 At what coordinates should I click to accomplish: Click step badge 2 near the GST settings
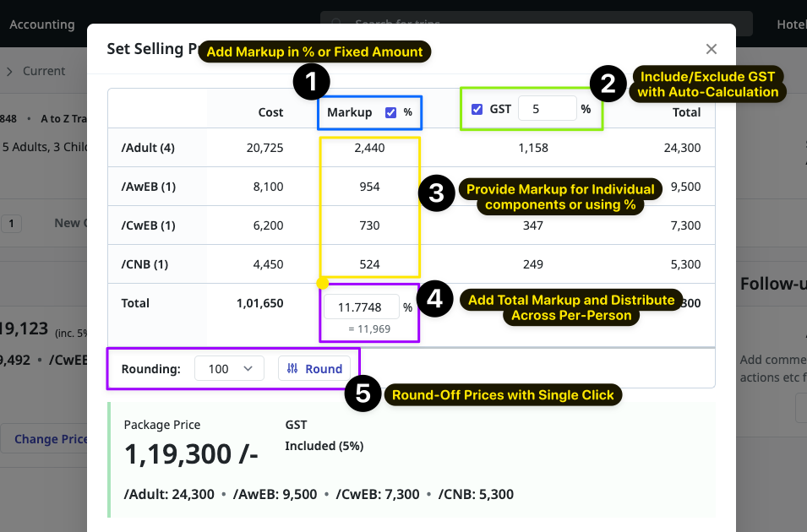608,84
